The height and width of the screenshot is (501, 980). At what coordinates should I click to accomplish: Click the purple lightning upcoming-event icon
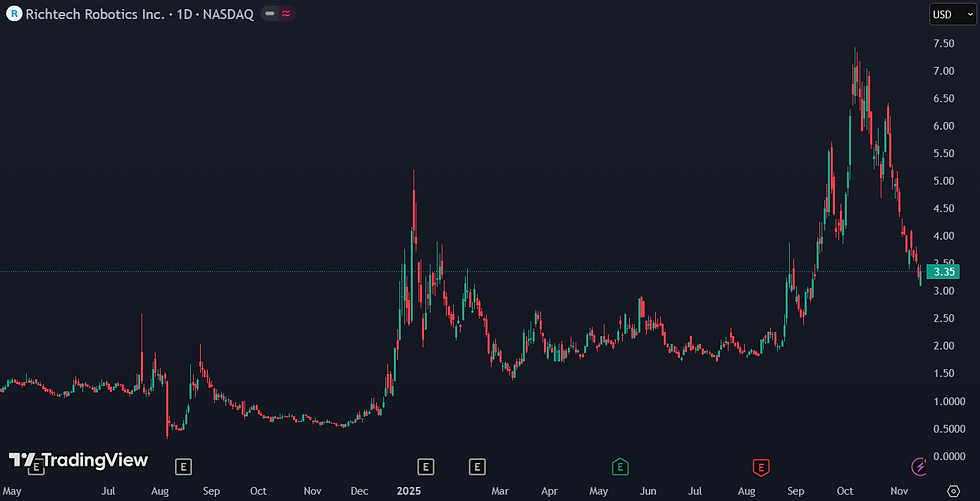[919, 465]
